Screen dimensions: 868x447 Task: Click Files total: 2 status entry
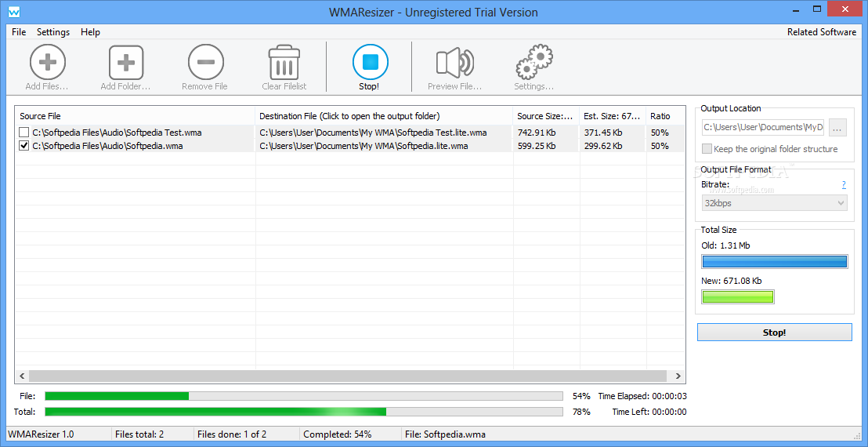click(x=139, y=434)
